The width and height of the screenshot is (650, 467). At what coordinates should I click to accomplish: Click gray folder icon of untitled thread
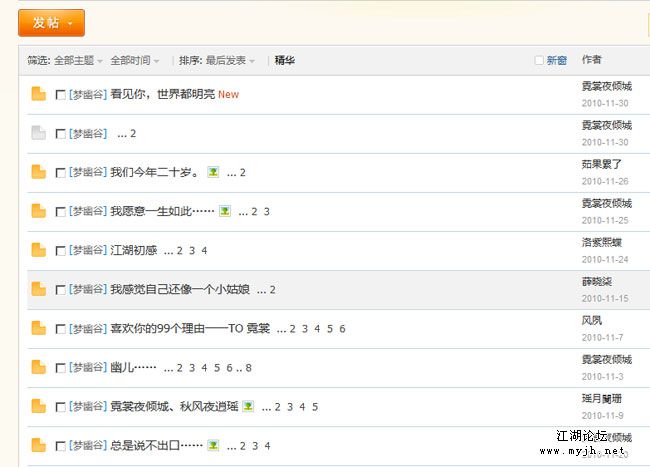click(x=39, y=133)
